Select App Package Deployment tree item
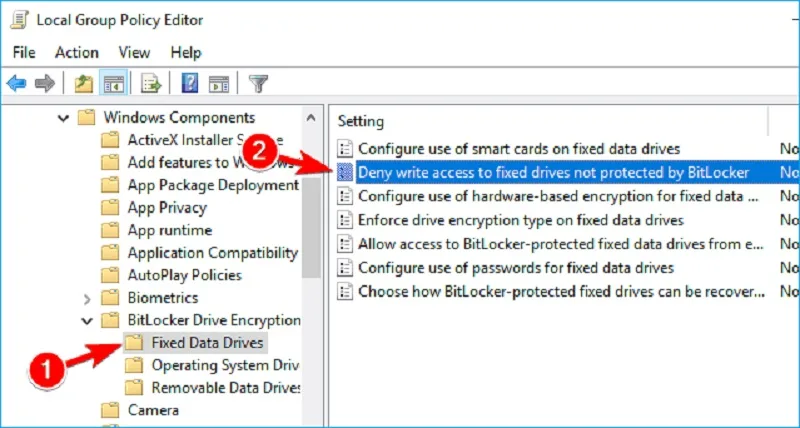Viewport: 800px width, 428px height. (213, 185)
